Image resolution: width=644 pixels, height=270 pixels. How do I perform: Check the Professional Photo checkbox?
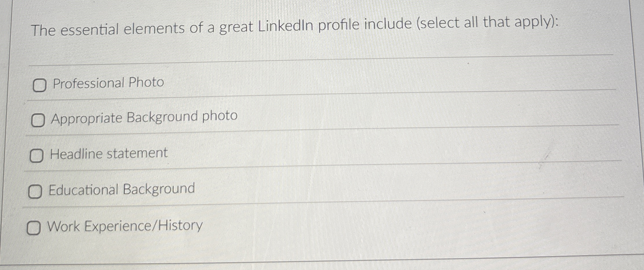click(39, 84)
